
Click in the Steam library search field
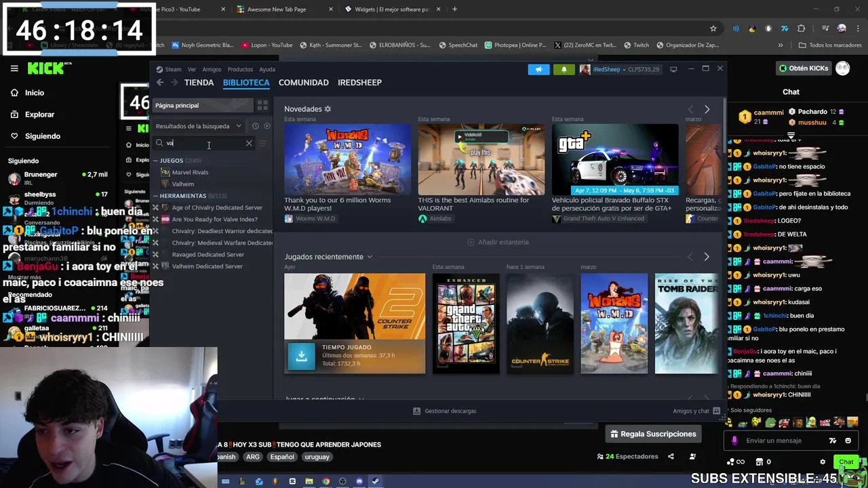203,143
